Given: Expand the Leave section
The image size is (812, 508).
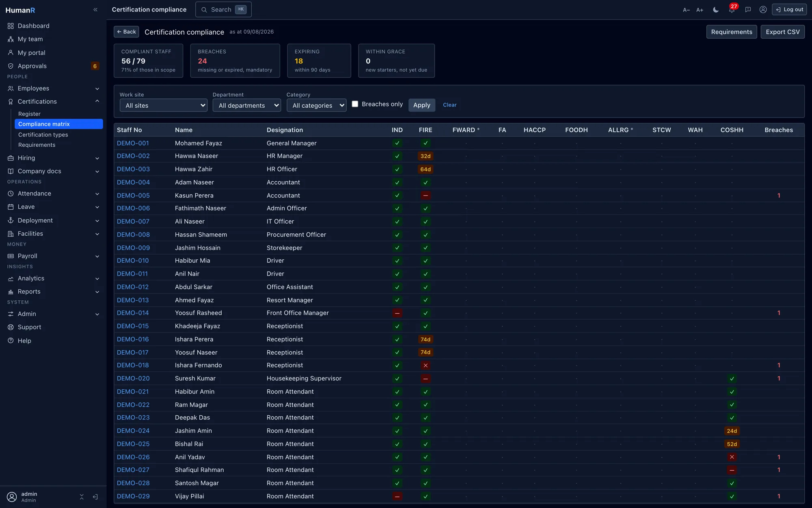Looking at the screenshot, I should [x=53, y=206].
